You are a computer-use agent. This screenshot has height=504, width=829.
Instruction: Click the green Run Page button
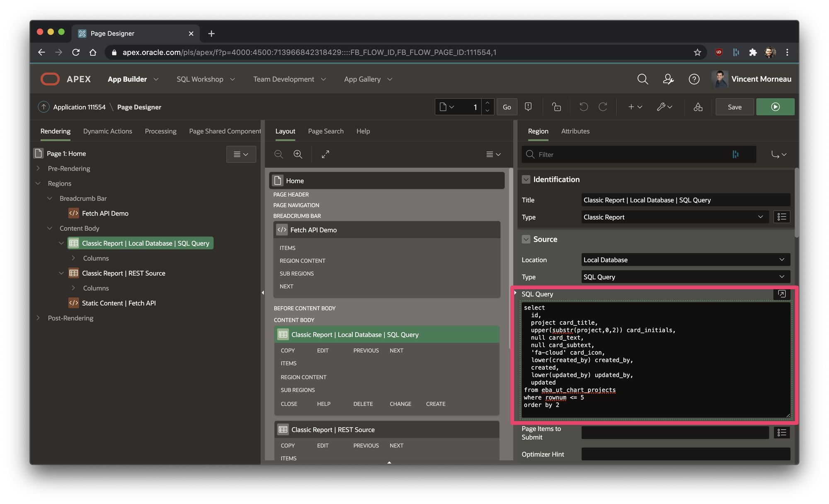tap(775, 107)
